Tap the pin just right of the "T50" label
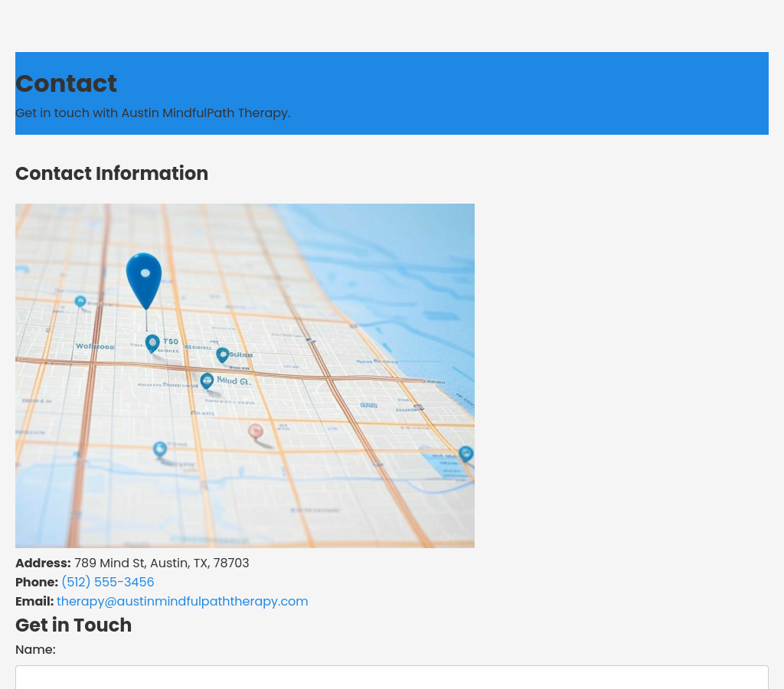This screenshot has width=784, height=689. 222,354
